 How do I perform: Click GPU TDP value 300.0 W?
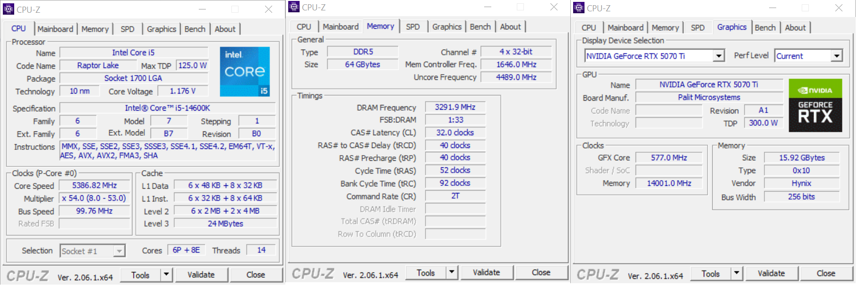click(x=763, y=123)
